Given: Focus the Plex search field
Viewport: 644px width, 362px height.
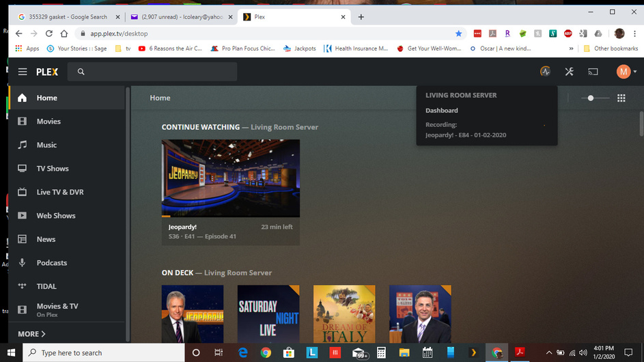Looking at the screenshot, I should [152, 72].
